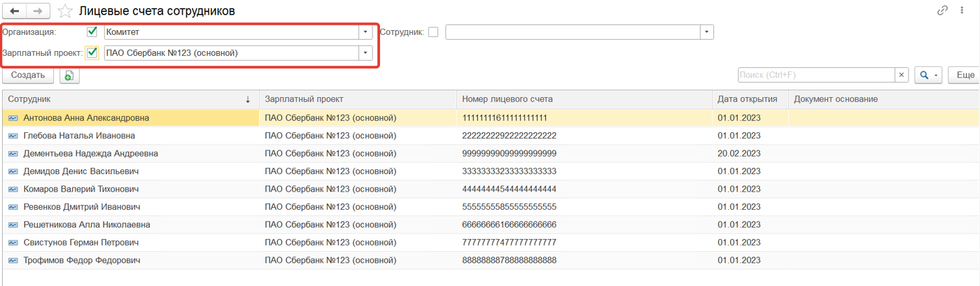Clear the search field with X icon
This screenshot has width=980, height=286.
[x=902, y=76]
